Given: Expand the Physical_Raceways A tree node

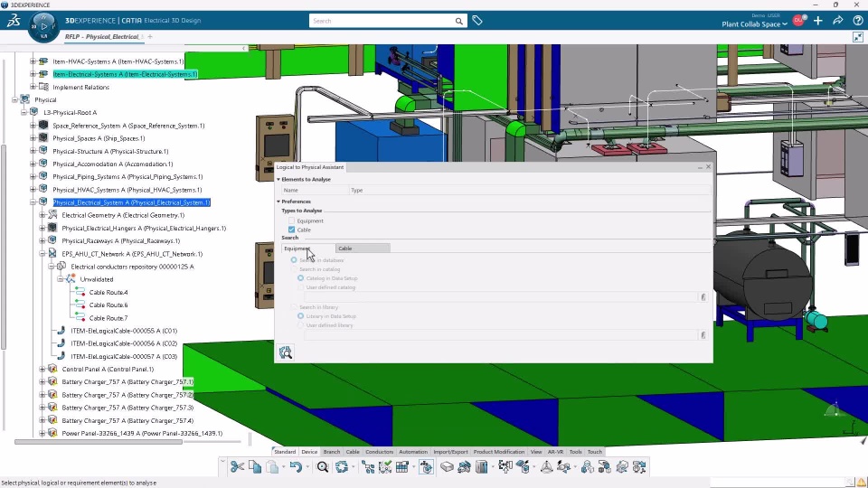Looking at the screenshot, I should [42, 240].
